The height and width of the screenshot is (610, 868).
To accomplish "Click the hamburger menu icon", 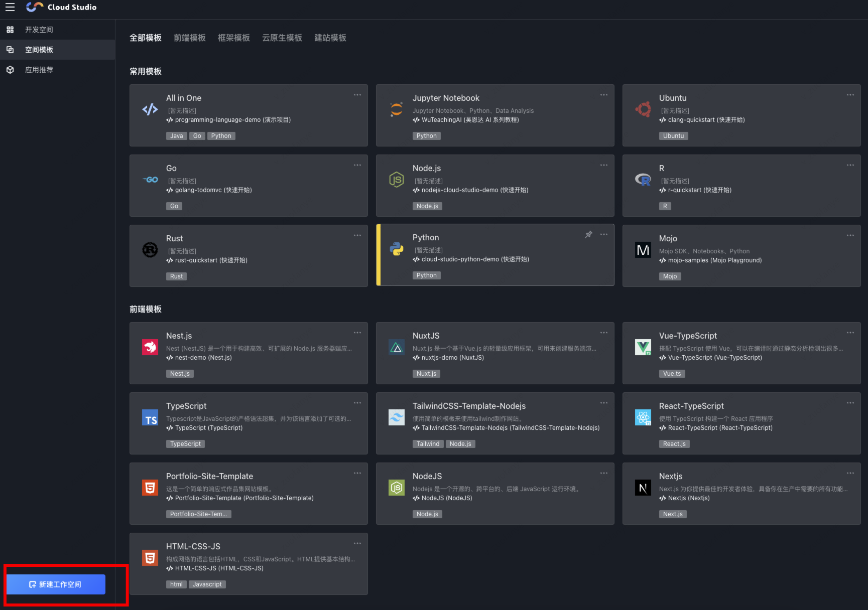I will (10, 7).
